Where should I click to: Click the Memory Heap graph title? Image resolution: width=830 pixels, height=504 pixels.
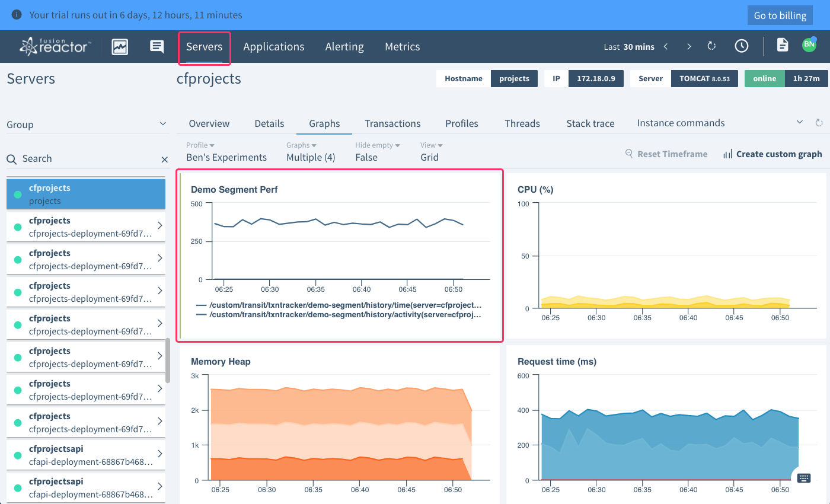221,362
